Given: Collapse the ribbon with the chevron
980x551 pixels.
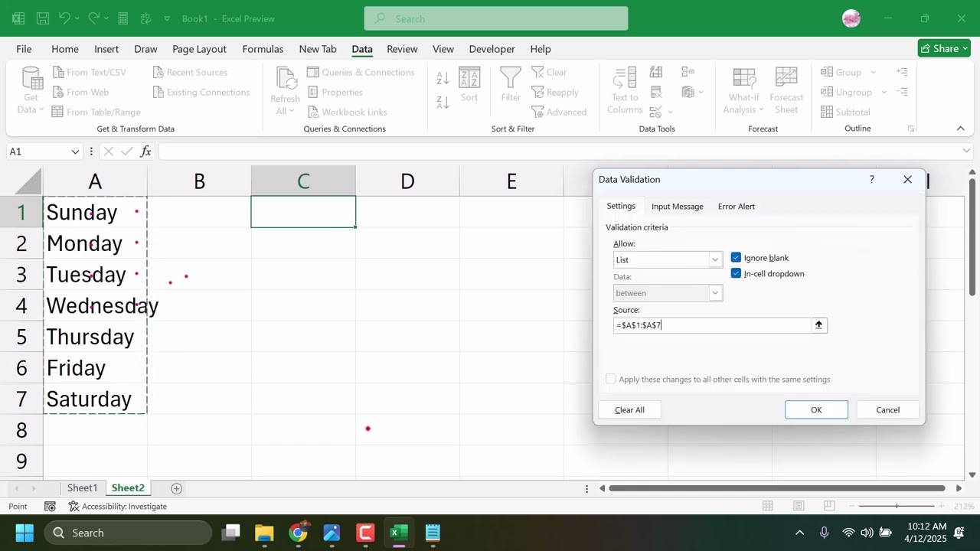Looking at the screenshot, I should point(960,129).
